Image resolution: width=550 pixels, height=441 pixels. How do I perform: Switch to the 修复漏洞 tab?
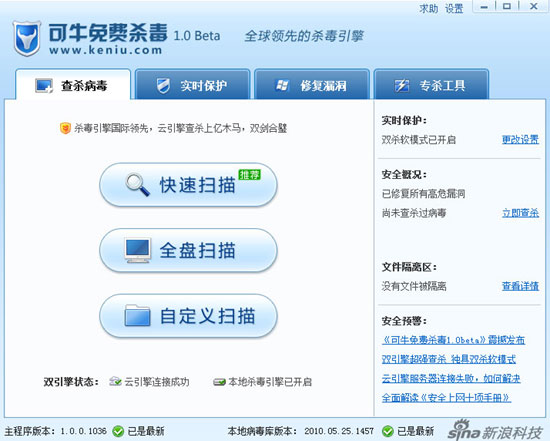(312, 85)
